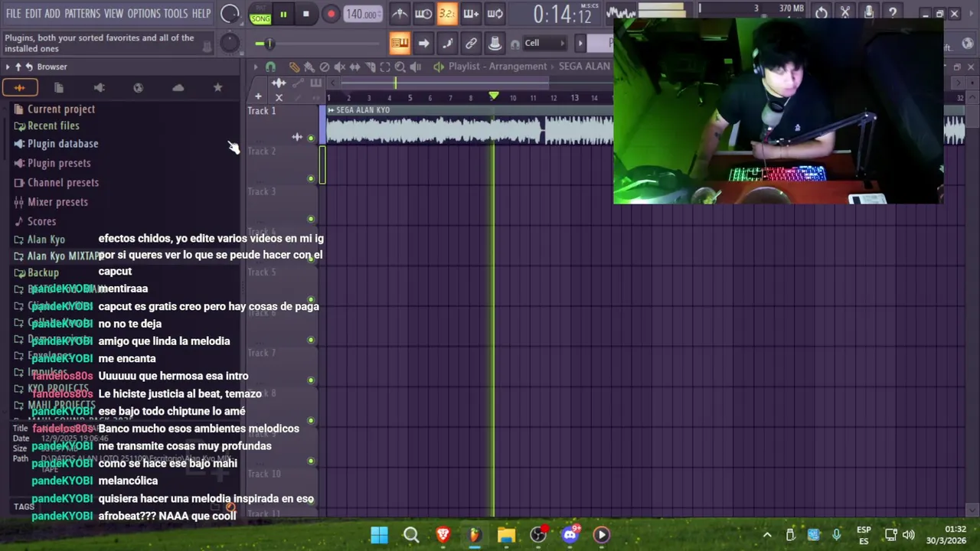980x551 pixels.
Task: Toggle step editing mode button
Action: [447, 43]
